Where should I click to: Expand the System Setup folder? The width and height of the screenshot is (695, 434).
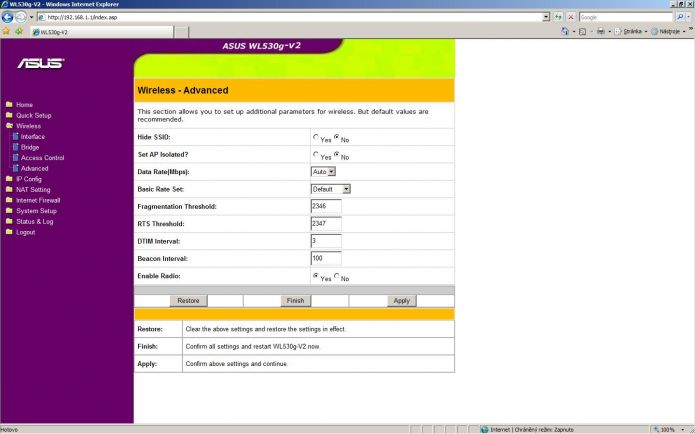coord(36,211)
